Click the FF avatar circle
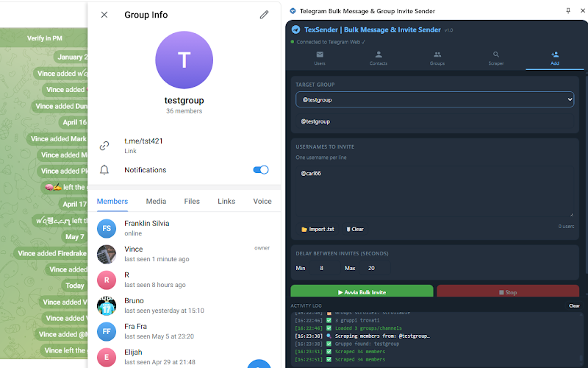 click(x=107, y=331)
